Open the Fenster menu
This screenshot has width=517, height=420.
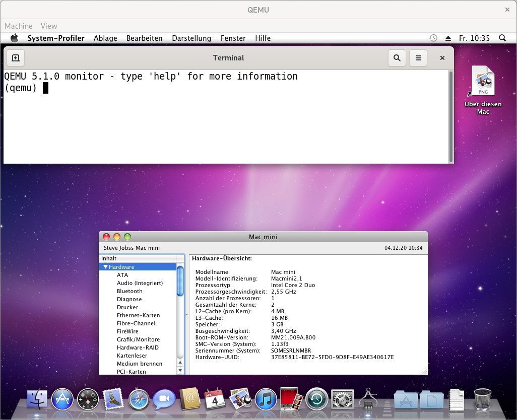[233, 38]
